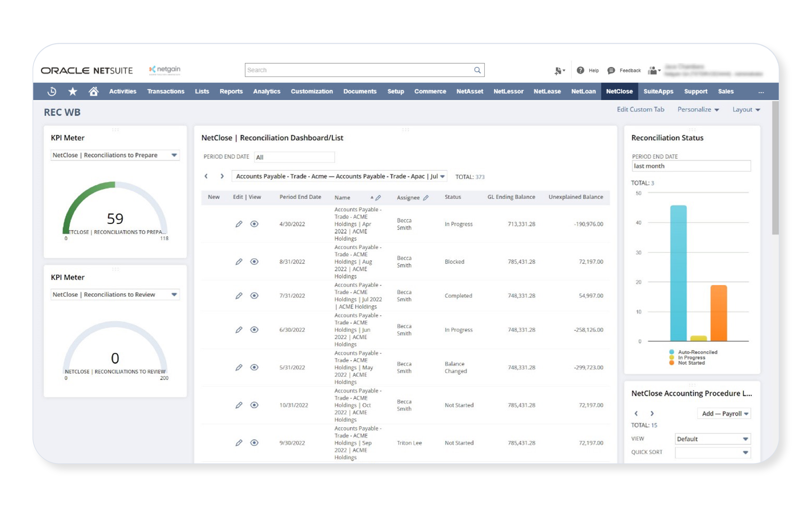Go to Home via house icon
The image size is (812, 507).
tap(93, 91)
